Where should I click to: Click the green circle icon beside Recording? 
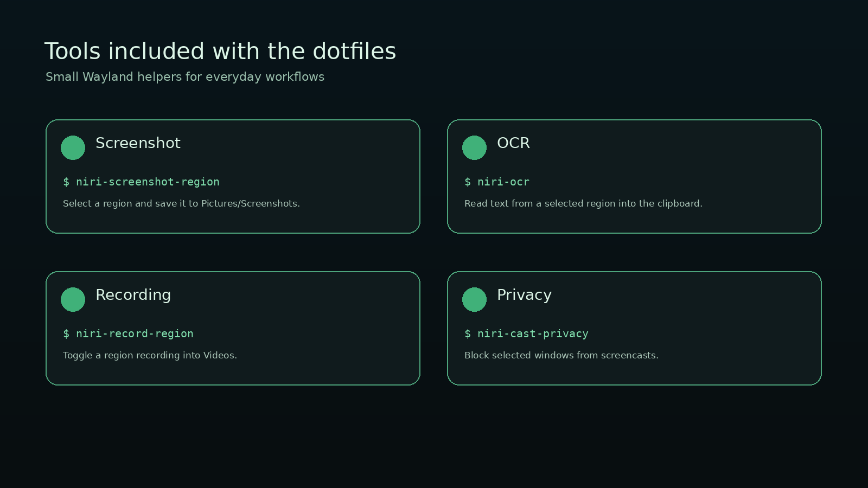(73, 299)
